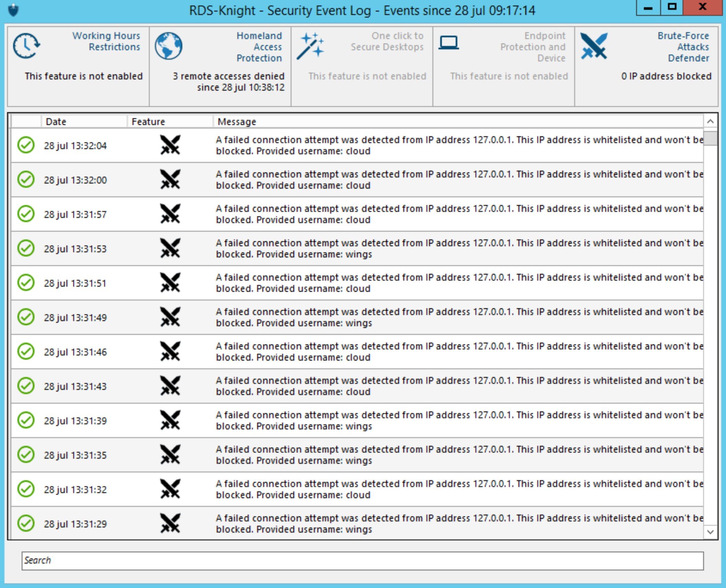Click crossed swords icon of 13:31:39 event
Screen dimensions: 726x588
click(170, 420)
